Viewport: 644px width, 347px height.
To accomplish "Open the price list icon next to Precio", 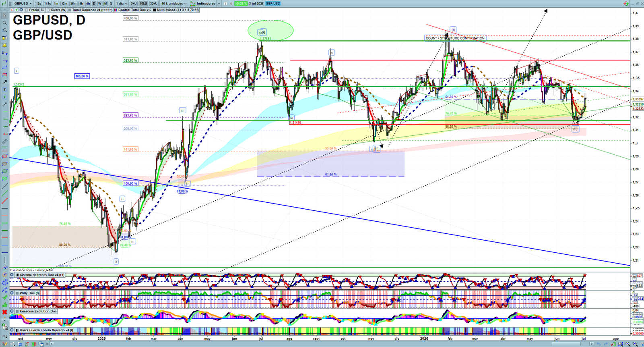I will 43,10.
